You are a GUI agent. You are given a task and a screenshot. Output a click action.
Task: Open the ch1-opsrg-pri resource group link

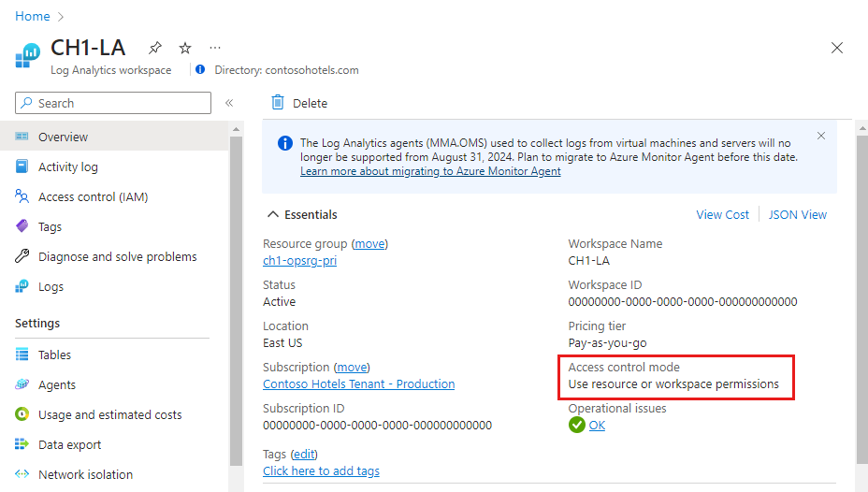click(299, 261)
